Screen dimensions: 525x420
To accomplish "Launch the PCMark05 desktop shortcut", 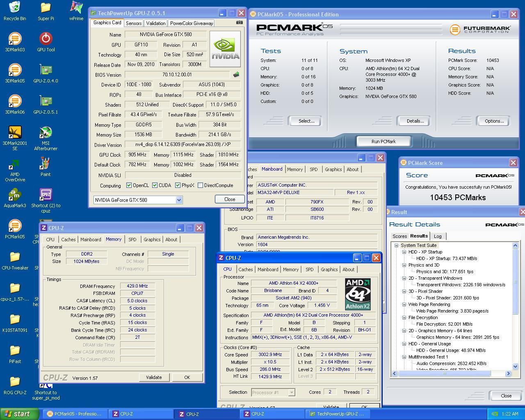I will 15,229.
